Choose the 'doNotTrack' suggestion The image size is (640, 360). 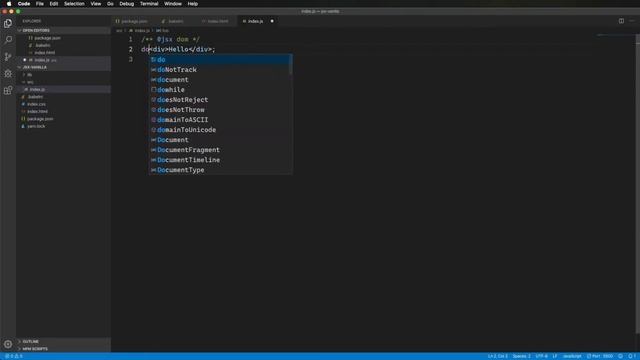click(x=220, y=70)
